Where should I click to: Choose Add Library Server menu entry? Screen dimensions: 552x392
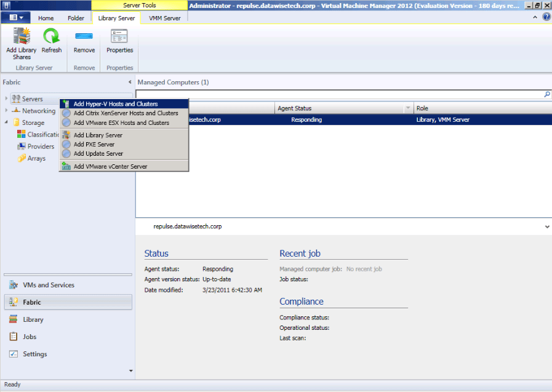124,135
